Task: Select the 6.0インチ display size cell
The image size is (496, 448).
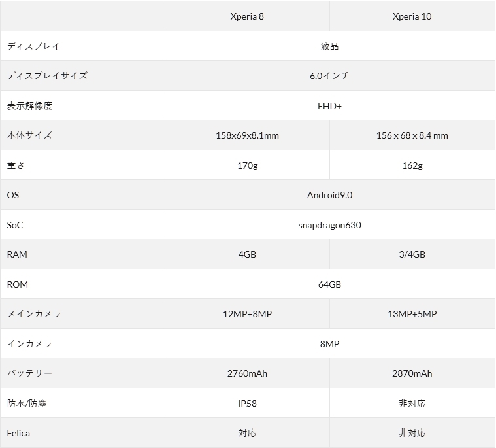Action: point(329,76)
